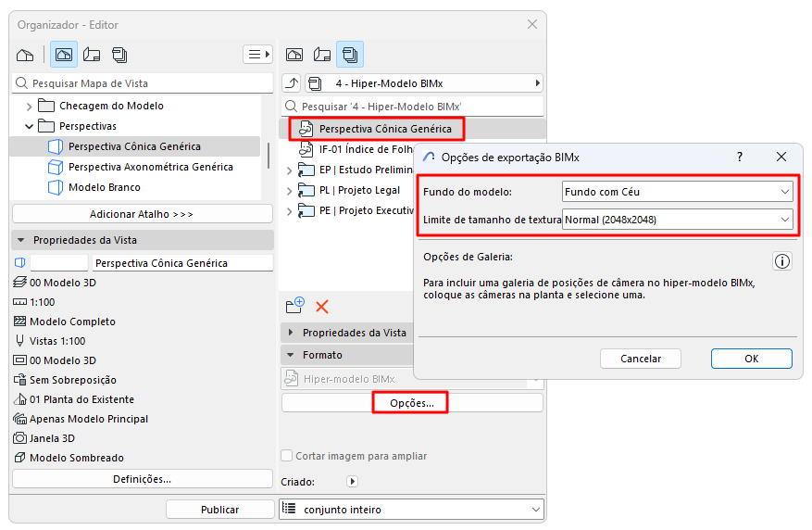The width and height of the screenshot is (812, 530).
Task: Open the Hiper-modelo BIMx format dropdown
Action: tap(411, 379)
